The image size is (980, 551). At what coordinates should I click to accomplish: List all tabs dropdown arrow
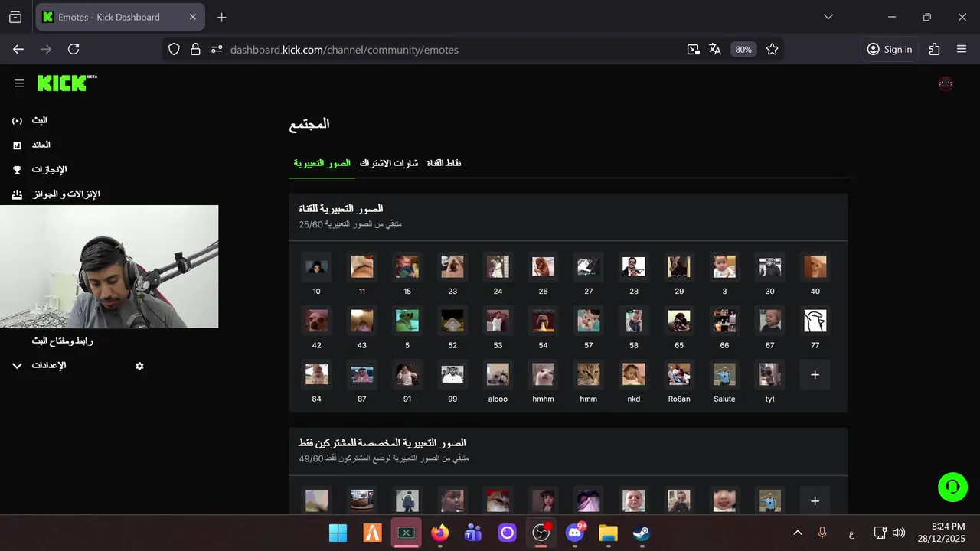828,17
